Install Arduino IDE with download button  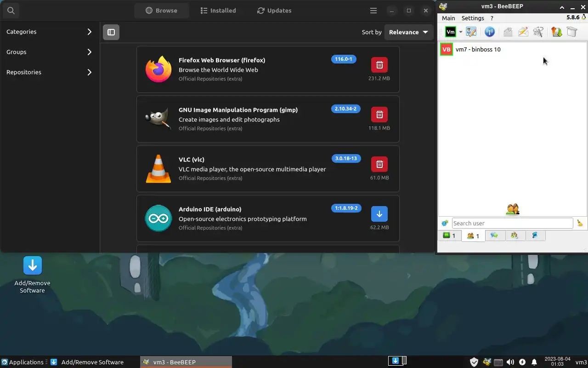tap(379, 214)
